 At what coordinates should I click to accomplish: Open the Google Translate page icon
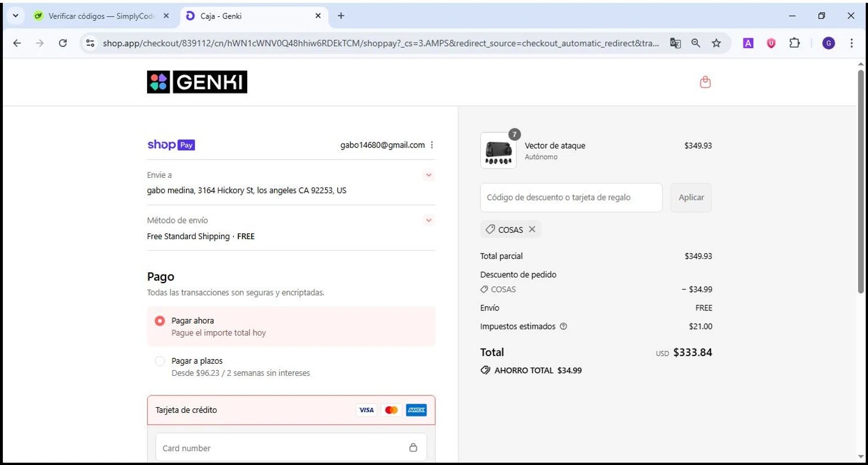click(675, 43)
